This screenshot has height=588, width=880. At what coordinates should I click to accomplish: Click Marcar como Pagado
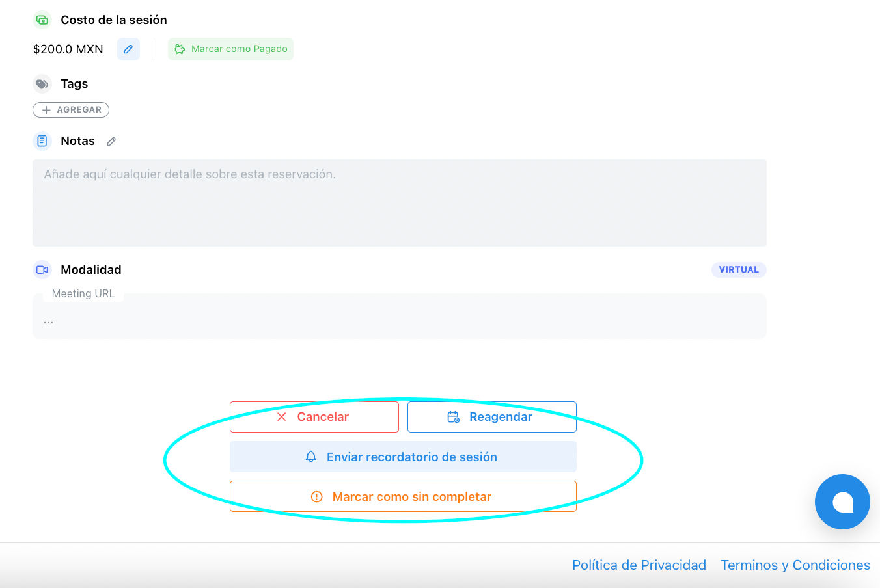click(230, 49)
